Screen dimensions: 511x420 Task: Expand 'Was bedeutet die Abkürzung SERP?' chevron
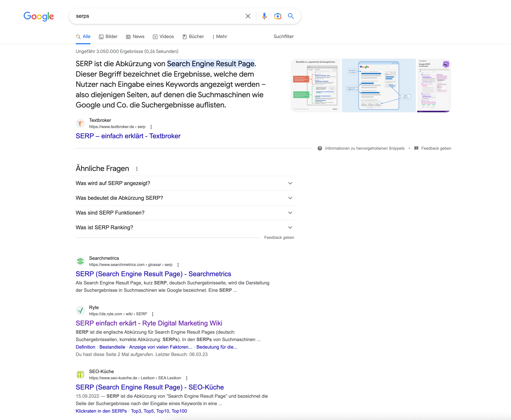click(x=290, y=198)
